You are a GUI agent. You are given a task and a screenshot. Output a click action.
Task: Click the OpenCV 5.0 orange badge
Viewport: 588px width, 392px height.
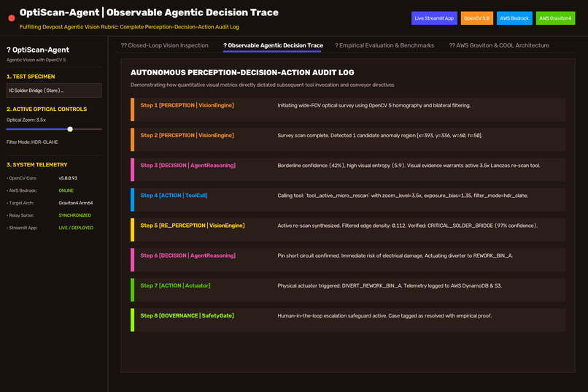476,18
